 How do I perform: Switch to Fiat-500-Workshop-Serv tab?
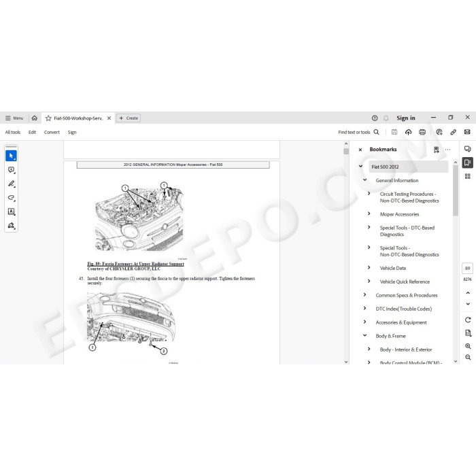pos(78,118)
